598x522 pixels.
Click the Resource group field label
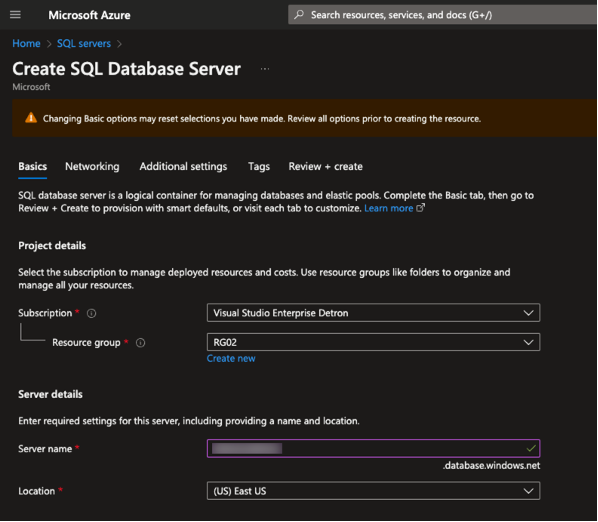pyautogui.click(x=86, y=343)
